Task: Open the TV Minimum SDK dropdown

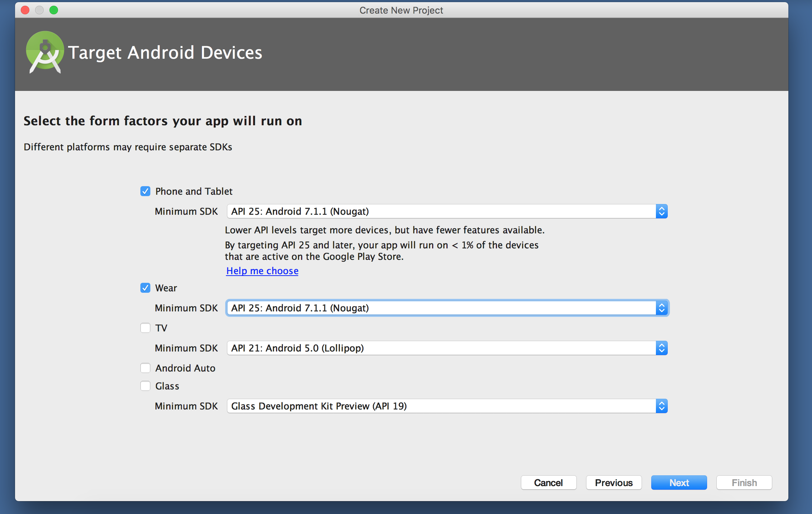Action: pyautogui.click(x=447, y=348)
